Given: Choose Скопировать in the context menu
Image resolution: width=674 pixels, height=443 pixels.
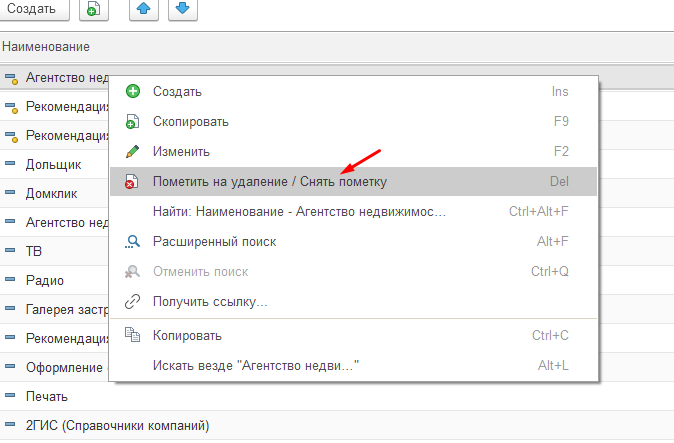Looking at the screenshot, I should point(353,122).
